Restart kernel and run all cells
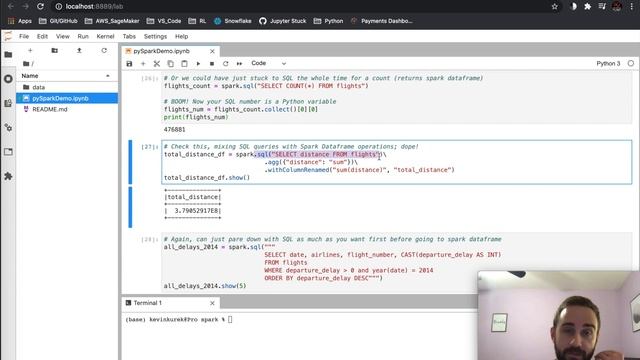 [239, 64]
